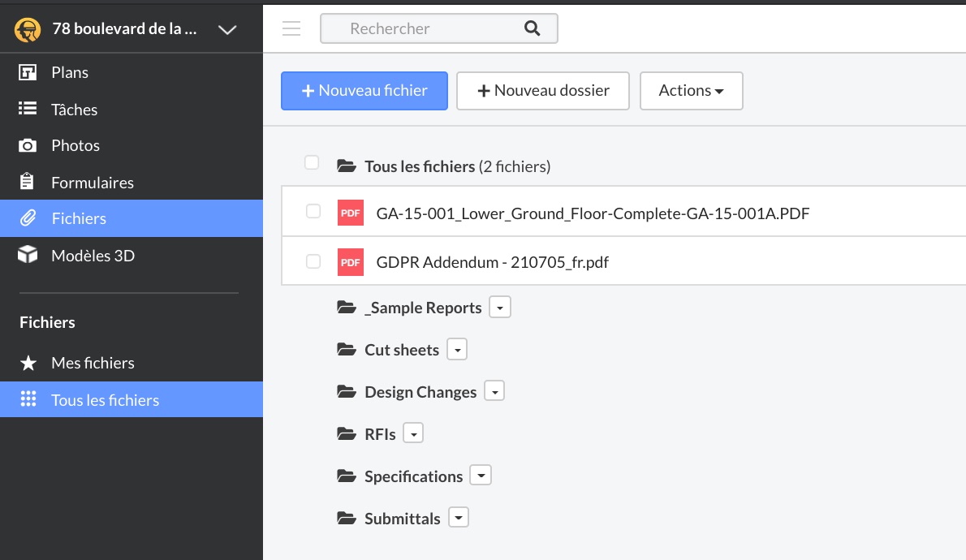966x560 pixels.
Task: Expand the project selector chevron
Action: [227, 30]
